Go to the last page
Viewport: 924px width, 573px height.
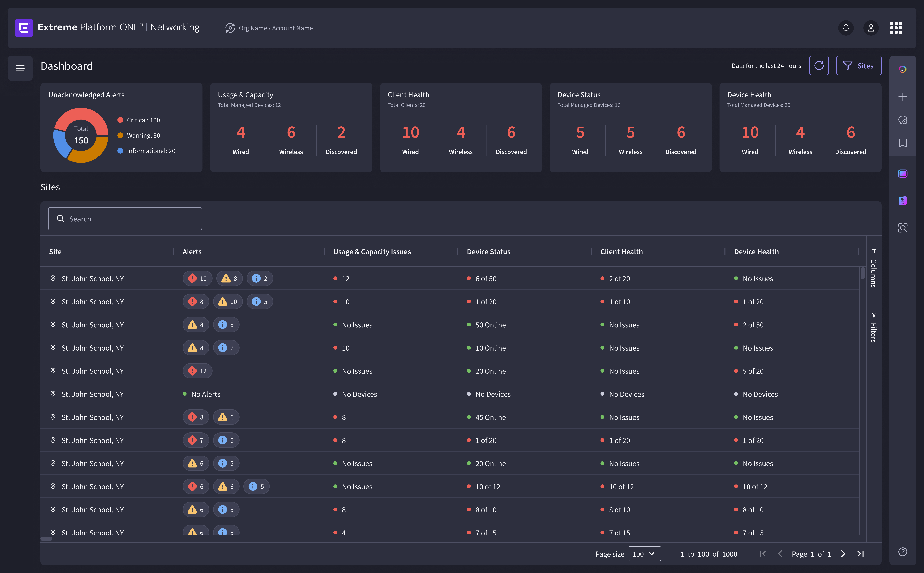pyautogui.click(x=860, y=554)
